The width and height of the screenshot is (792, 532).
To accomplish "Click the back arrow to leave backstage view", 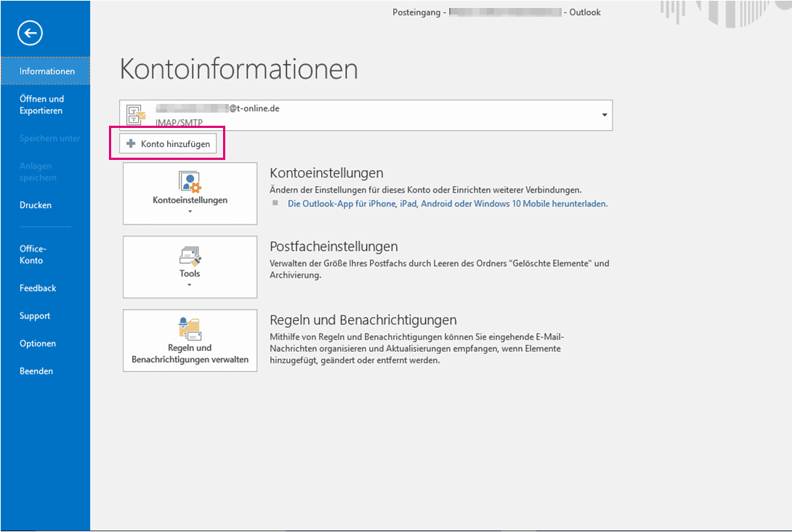I will click(31, 33).
